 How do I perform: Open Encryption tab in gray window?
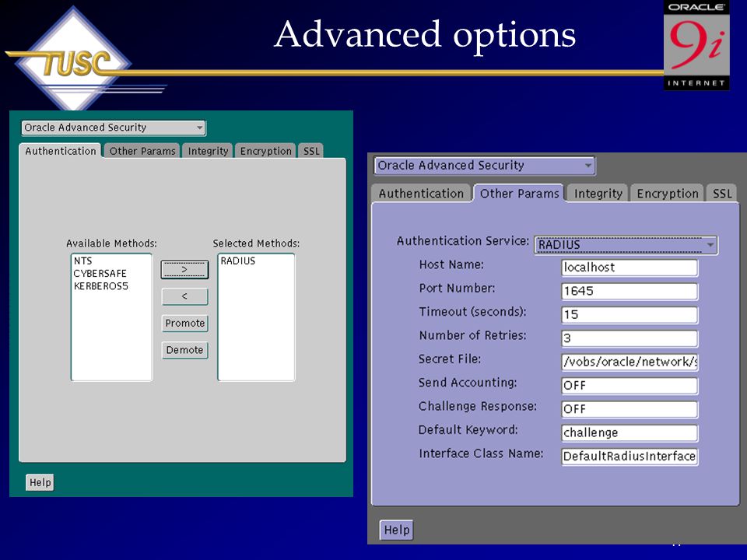pos(667,194)
